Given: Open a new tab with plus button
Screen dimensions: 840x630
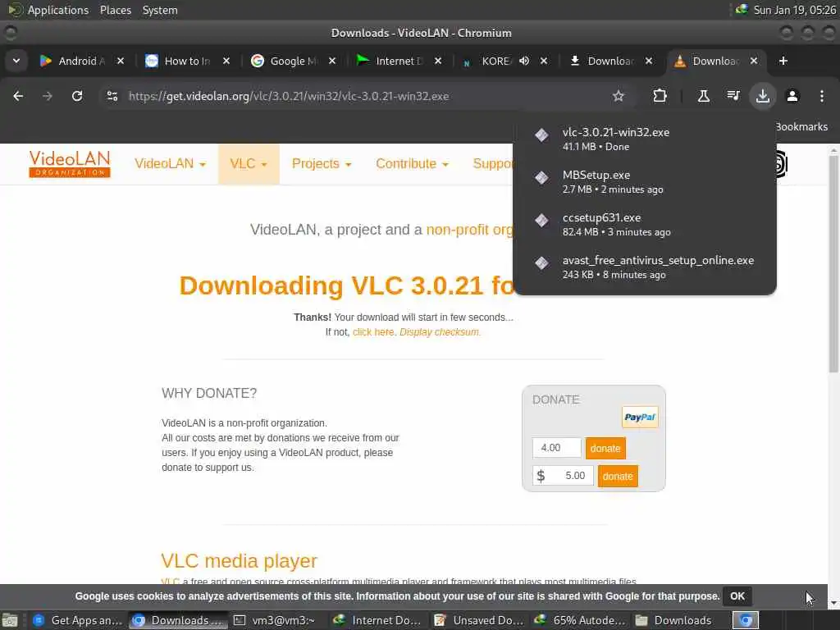Looking at the screenshot, I should pyautogui.click(x=783, y=61).
